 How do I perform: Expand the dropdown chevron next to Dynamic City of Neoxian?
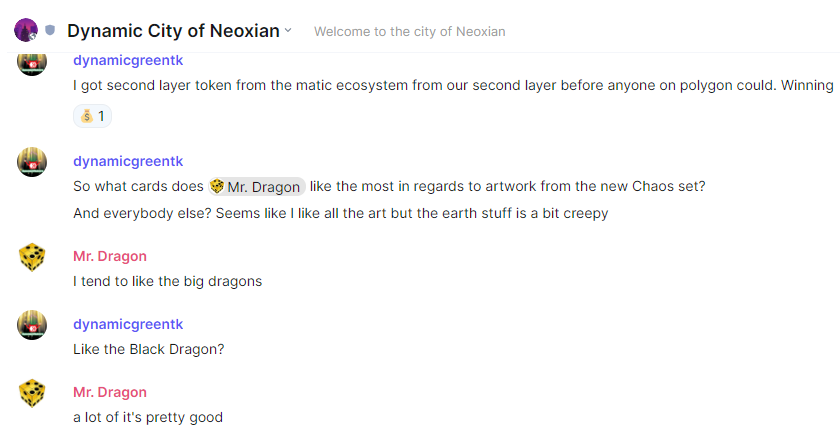(288, 30)
